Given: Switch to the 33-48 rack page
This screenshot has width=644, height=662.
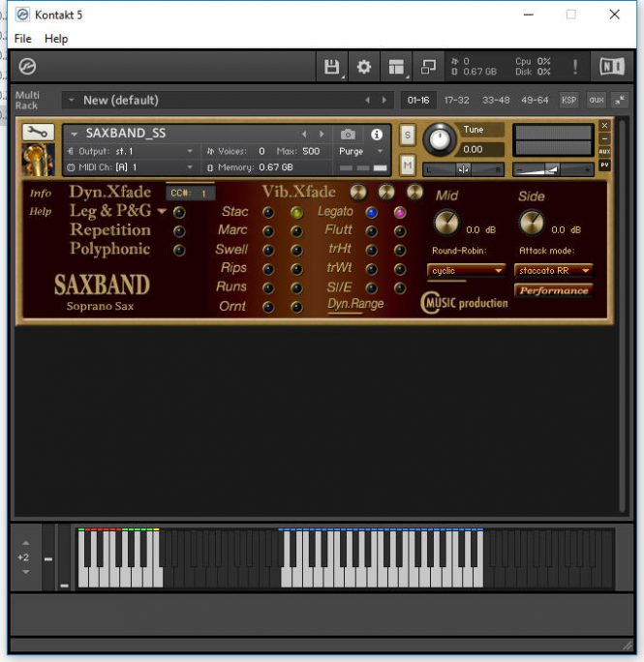Looking at the screenshot, I should [x=496, y=100].
